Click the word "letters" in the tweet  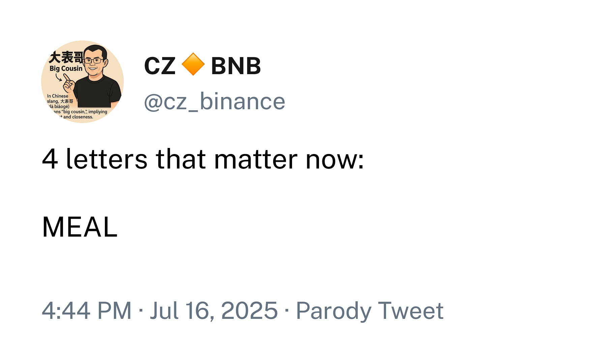click(x=107, y=159)
